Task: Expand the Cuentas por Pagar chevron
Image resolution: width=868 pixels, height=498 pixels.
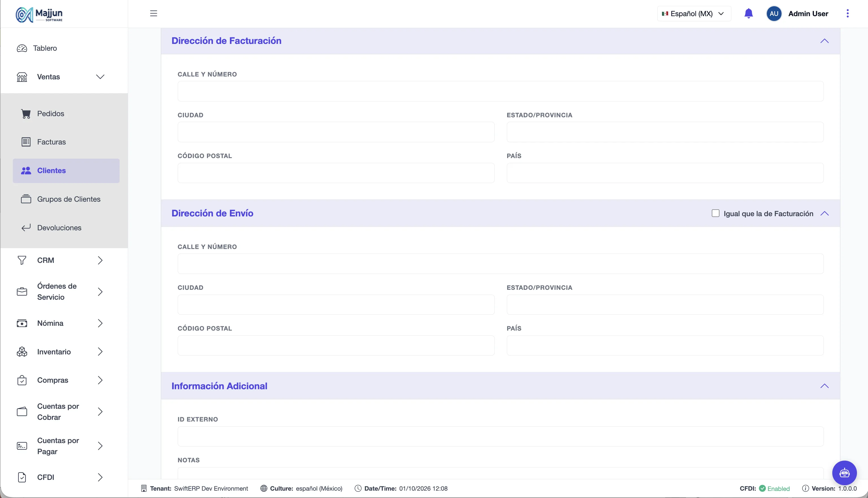Action: pyautogui.click(x=100, y=446)
